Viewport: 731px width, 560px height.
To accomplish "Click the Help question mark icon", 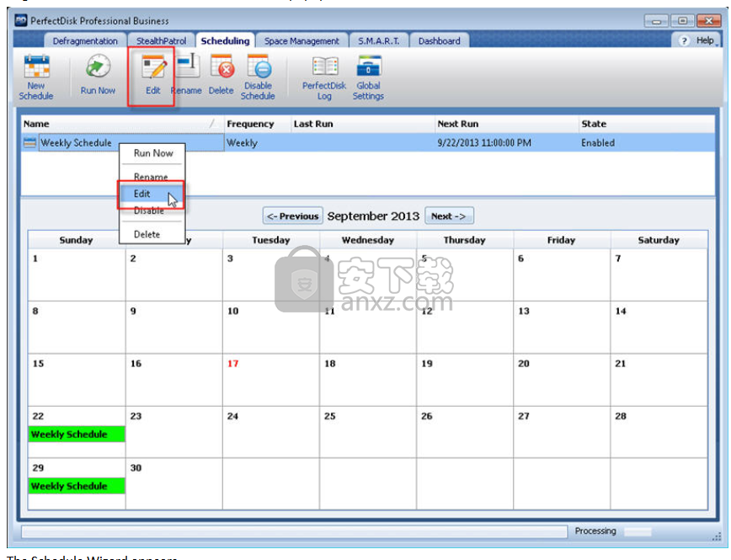I will coord(684,41).
